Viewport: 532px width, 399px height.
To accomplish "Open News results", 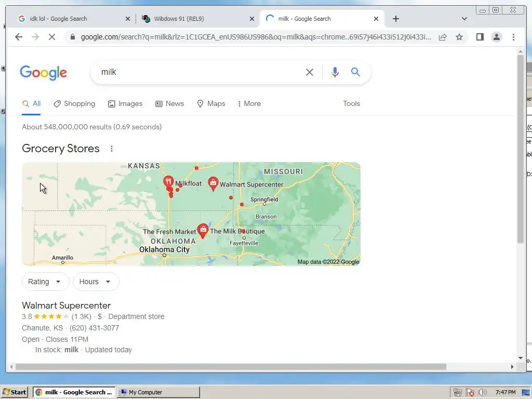I will (170, 103).
